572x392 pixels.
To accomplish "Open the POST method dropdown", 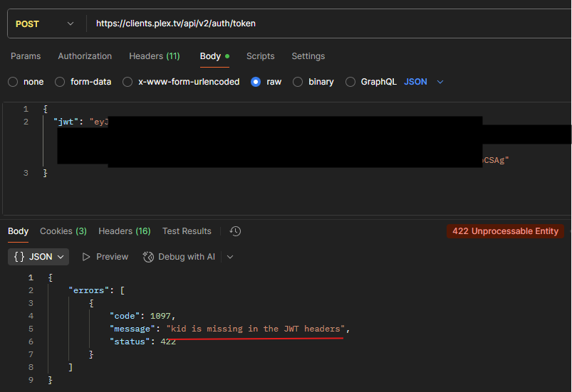I will [44, 24].
